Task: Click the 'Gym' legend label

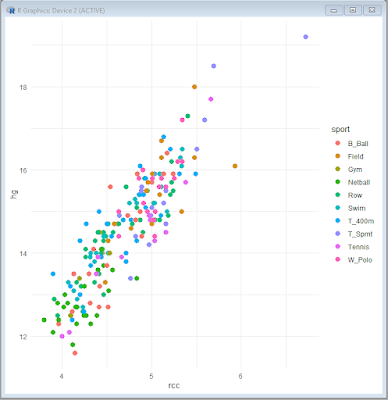Action: 355,169
